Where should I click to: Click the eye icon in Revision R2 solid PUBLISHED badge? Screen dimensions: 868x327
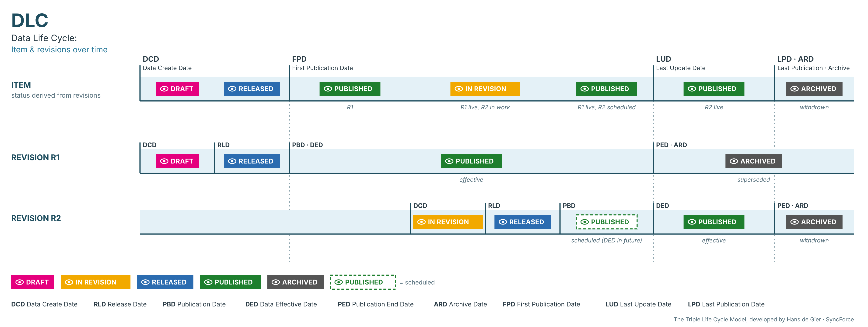[692, 222]
